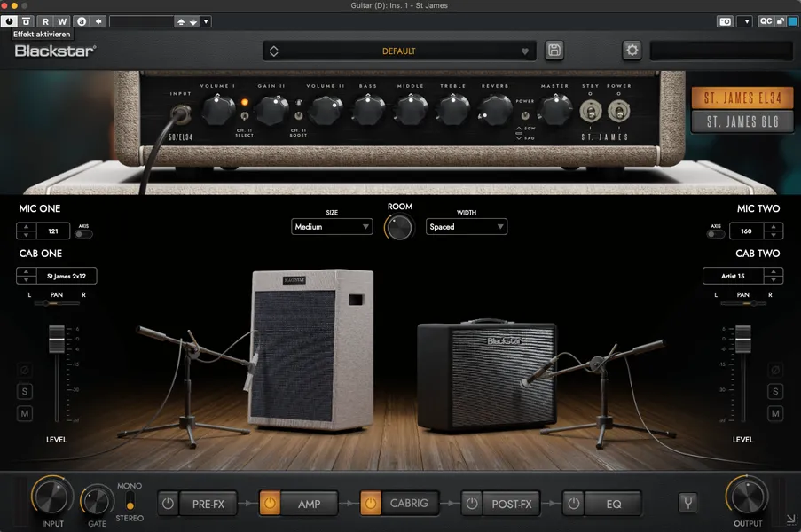Step Cab One selection arrows beside St James 2x12
Image resolution: width=801 pixels, height=532 pixels.
coord(26,276)
